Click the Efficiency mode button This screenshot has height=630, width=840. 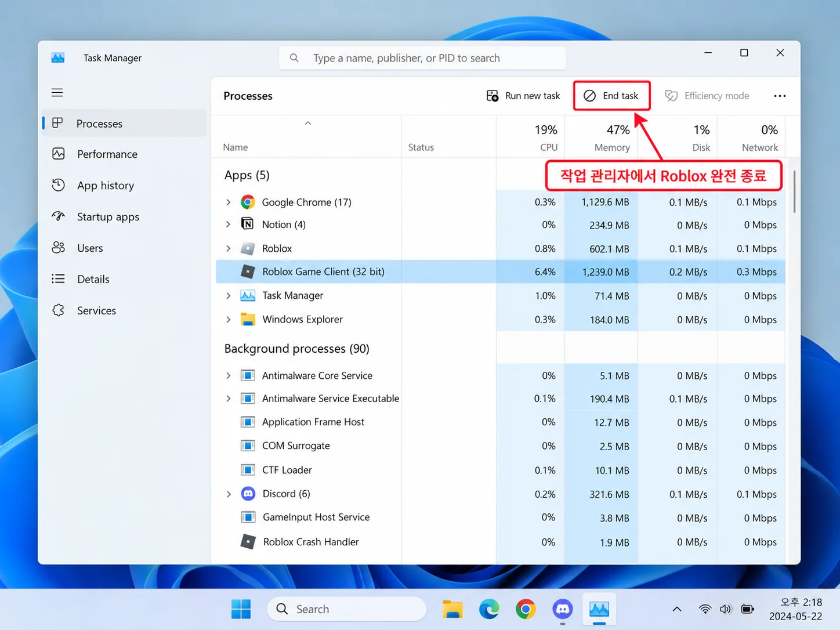pyautogui.click(x=707, y=96)
